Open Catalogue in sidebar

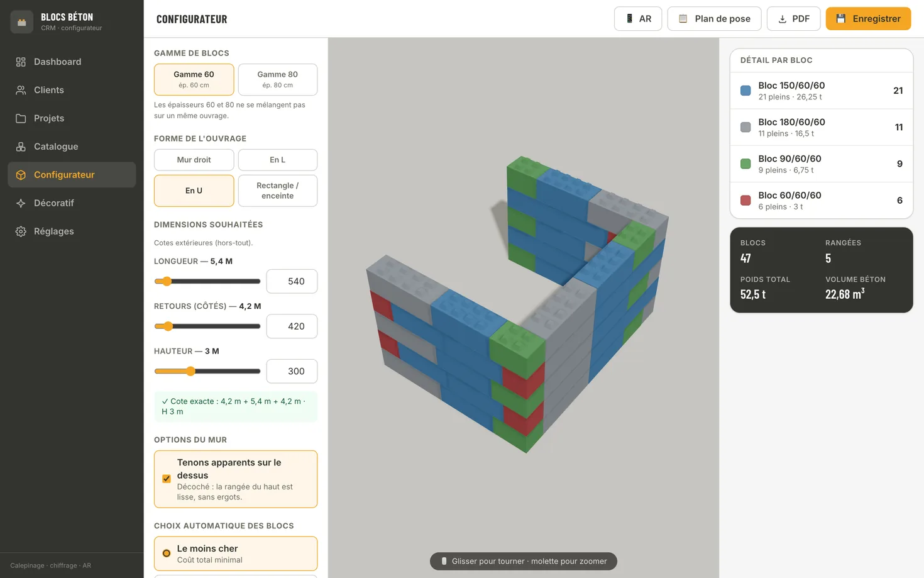72,147
